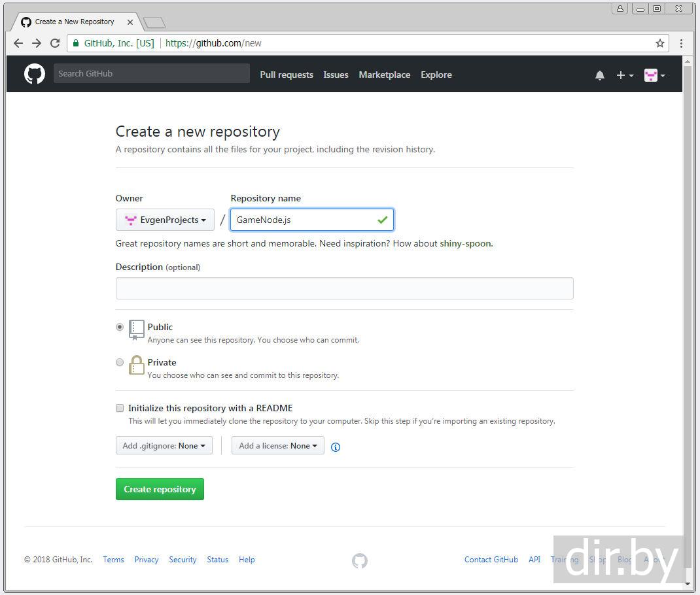The width and height of the screenshot is (700, 595).
Task: Open the Add a license dropdown
Action: 277,445
